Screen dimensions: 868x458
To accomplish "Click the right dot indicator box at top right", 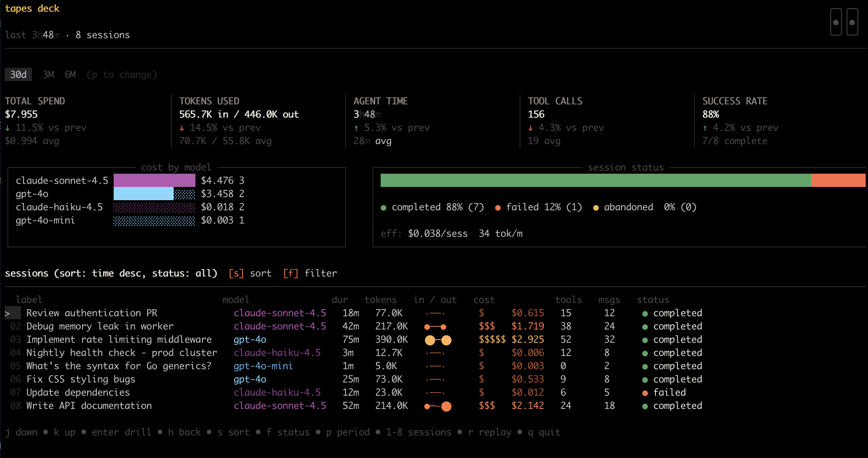I will [x=852, y=22].
